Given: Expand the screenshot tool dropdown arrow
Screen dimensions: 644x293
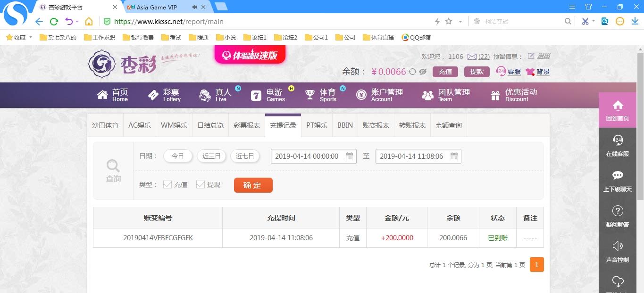Looking at the screenshot, I should click(x=594, y=21).
